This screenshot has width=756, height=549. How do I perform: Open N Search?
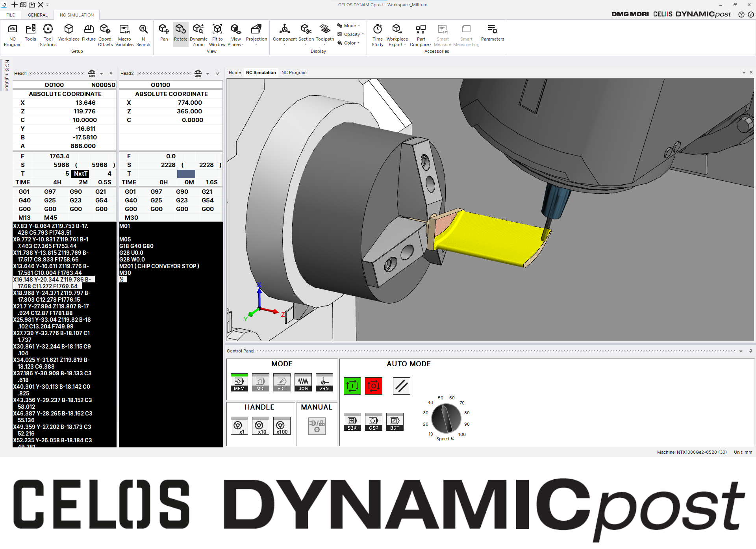143,35
